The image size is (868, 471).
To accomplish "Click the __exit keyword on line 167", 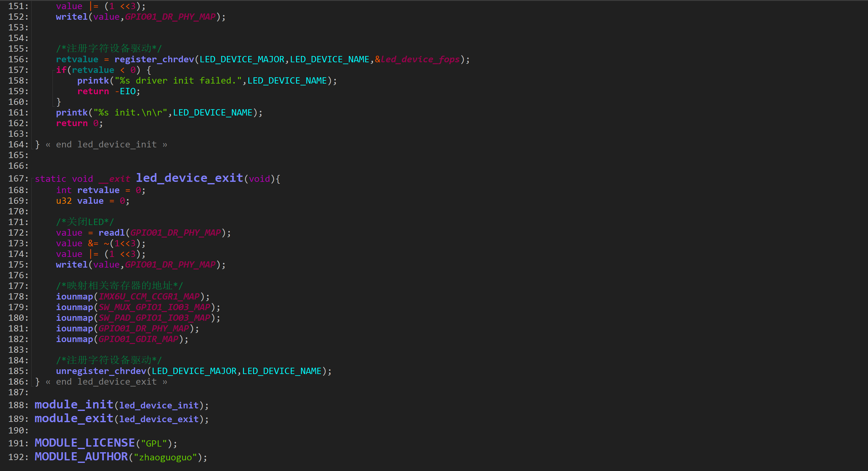I will (114, 179).
